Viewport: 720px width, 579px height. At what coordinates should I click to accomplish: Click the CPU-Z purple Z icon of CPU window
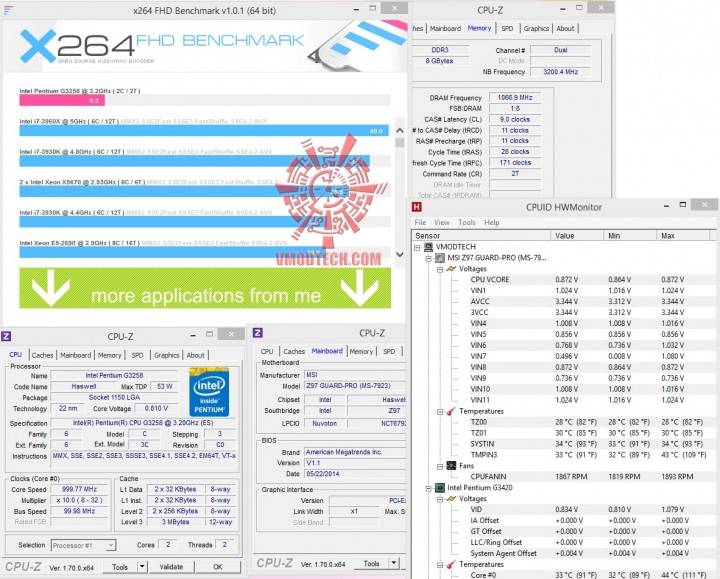coord(6,336)
